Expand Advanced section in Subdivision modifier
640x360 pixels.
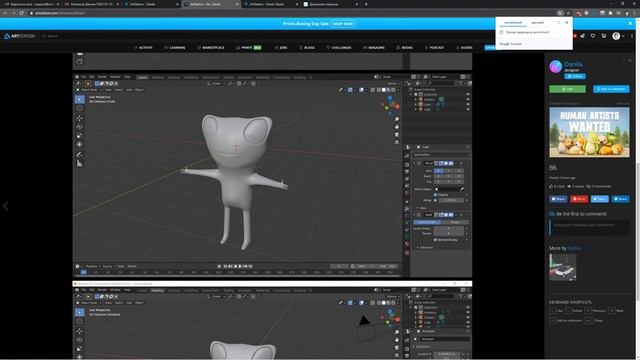424,247
